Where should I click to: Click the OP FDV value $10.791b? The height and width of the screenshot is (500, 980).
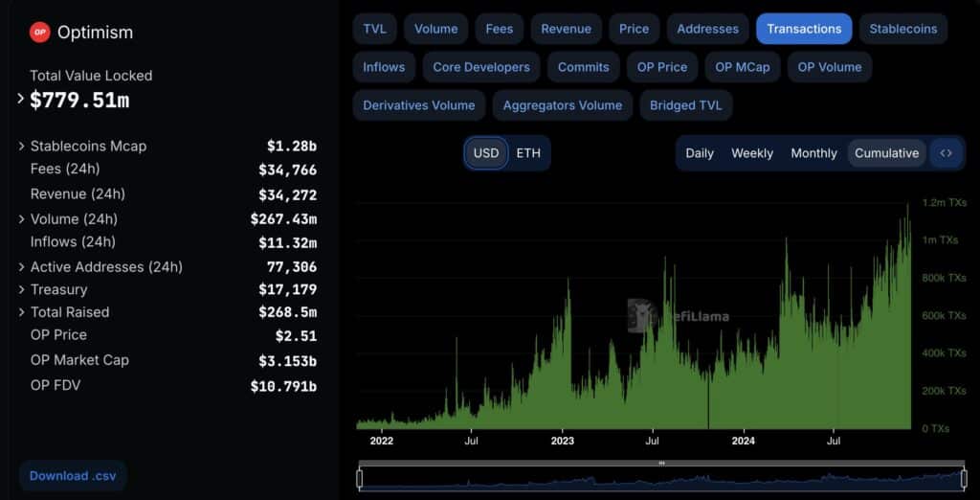point(283,386)
